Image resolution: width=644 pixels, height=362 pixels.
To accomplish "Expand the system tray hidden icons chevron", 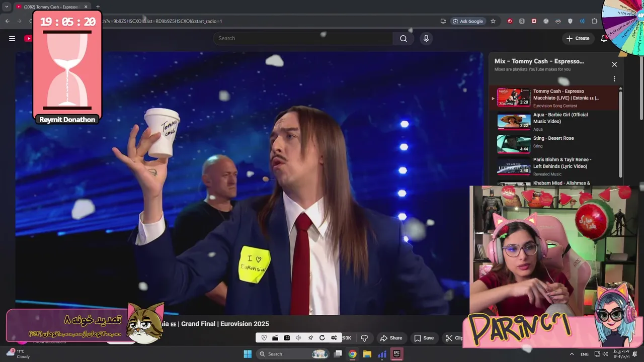I will (x=572, y=354).
